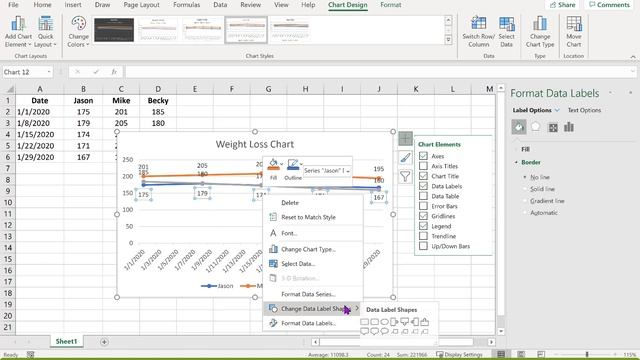This screenshot has width=640, height=360.
Task: Open the Series "Jason" element dropdown
Action: click(x=348, y=171)
